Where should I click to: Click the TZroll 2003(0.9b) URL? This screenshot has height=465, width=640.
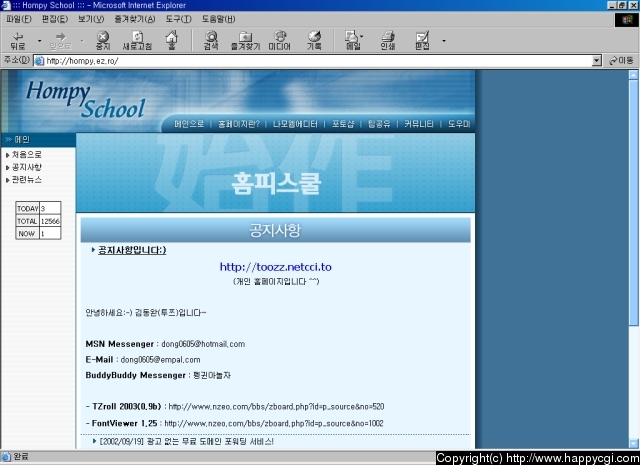point(276,407)
